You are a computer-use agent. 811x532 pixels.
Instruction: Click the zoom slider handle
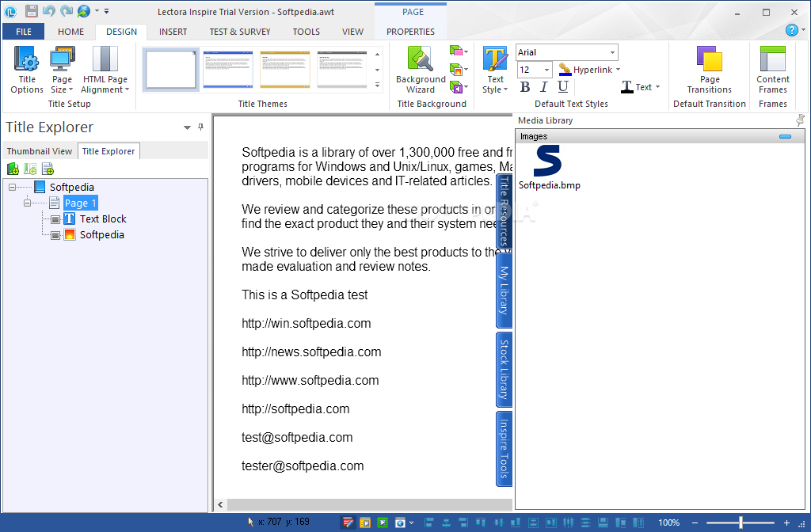coord(741,522)
